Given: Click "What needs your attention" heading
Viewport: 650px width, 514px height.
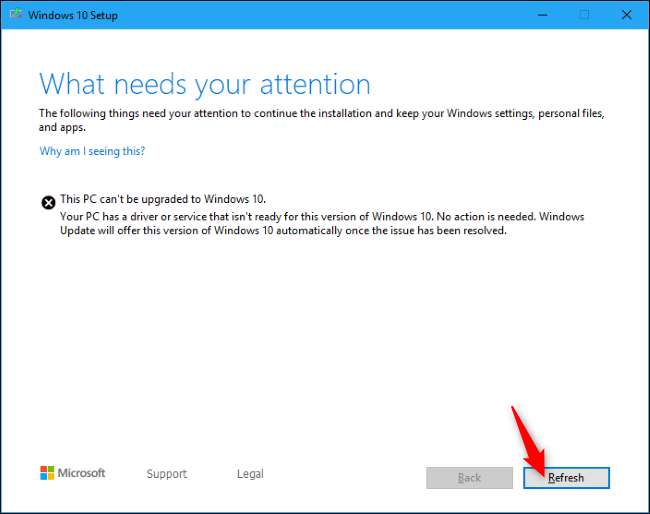Looking at the screenshot, I should coord(205,84).
